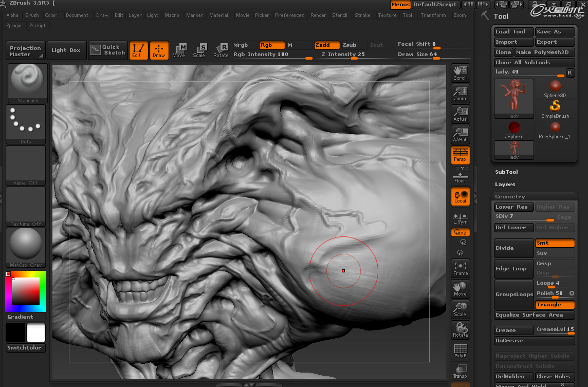Click the Equalize Surface Area button
This screenshot has width=588, height=387.
coord(535,315)
